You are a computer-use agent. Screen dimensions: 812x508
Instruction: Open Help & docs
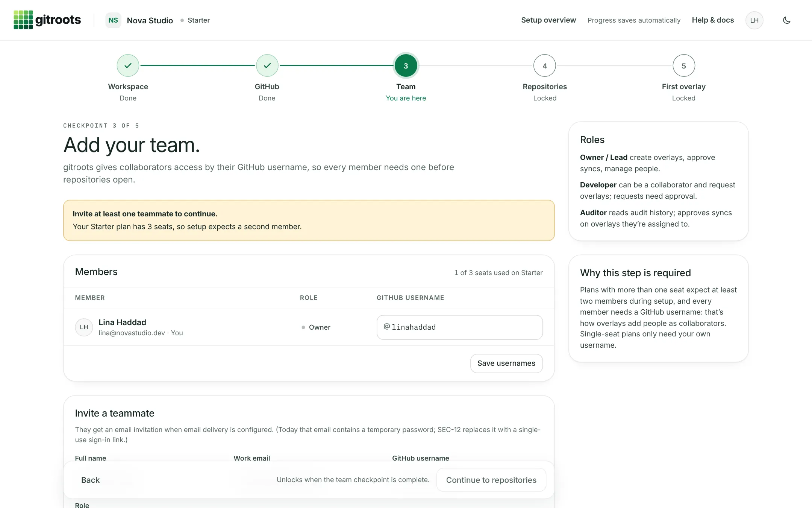(x=713, y=20)
